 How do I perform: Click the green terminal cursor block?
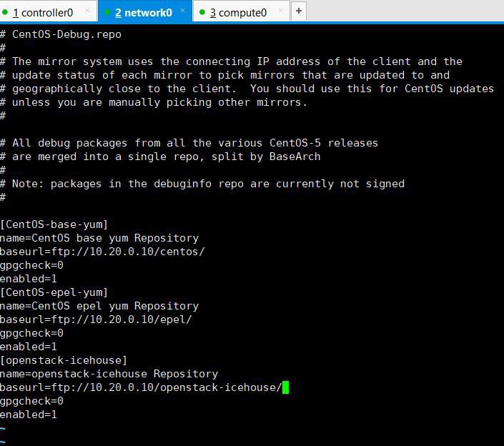coord(285,387)
